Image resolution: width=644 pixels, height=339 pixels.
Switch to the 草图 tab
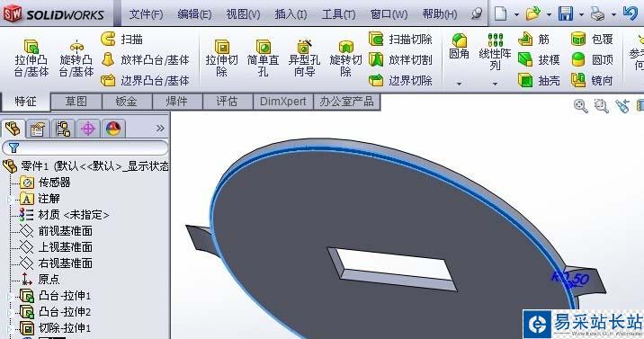click(76, 102)
